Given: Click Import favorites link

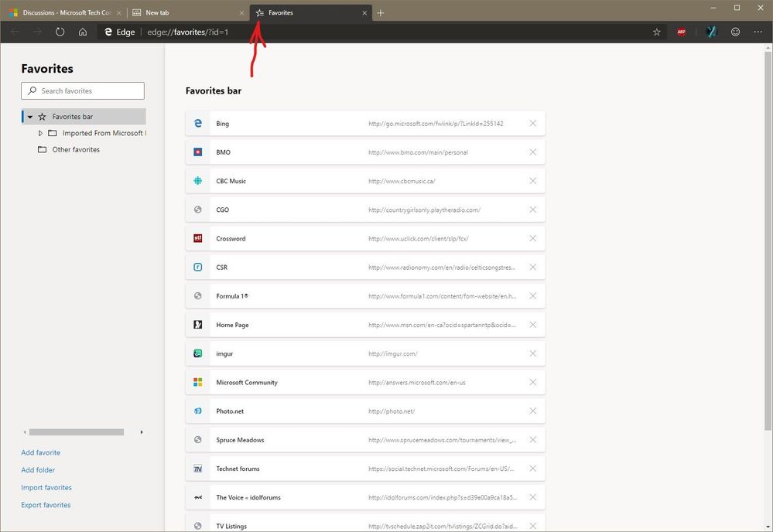Looking at the screenshot, I should (46, 487).
